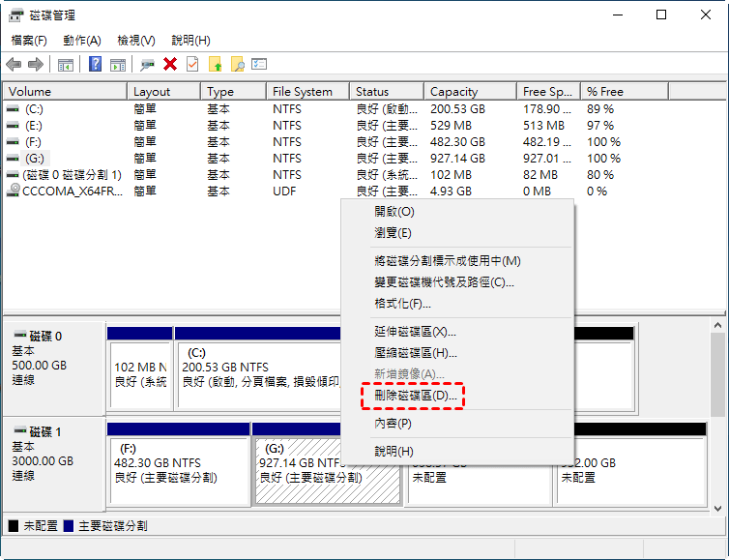Viewport: 729px width, 560px height.
Task: Sort by the Type column header
Action: 234,92
